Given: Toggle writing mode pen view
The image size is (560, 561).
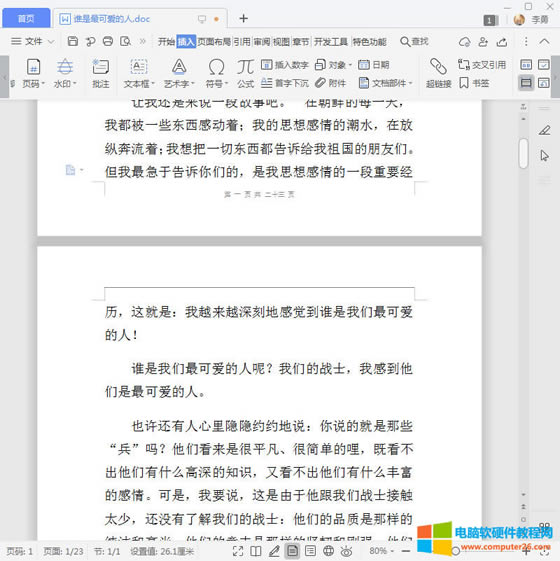Looking at the screenshot, I should pyautogui.click(x=274, y=551).
